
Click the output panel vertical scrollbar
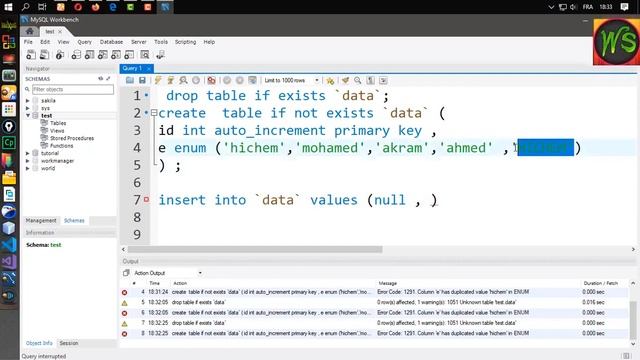tap(633, 320)
